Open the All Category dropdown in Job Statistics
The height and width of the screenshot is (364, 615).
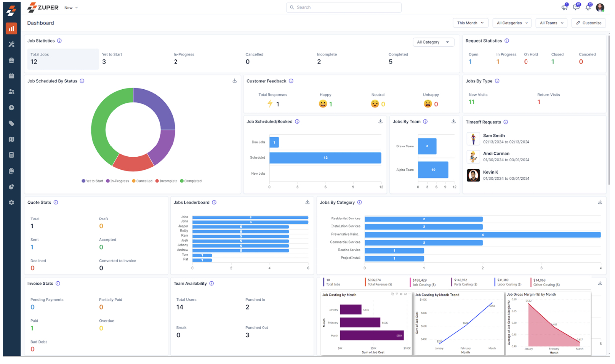click(434, 42)
